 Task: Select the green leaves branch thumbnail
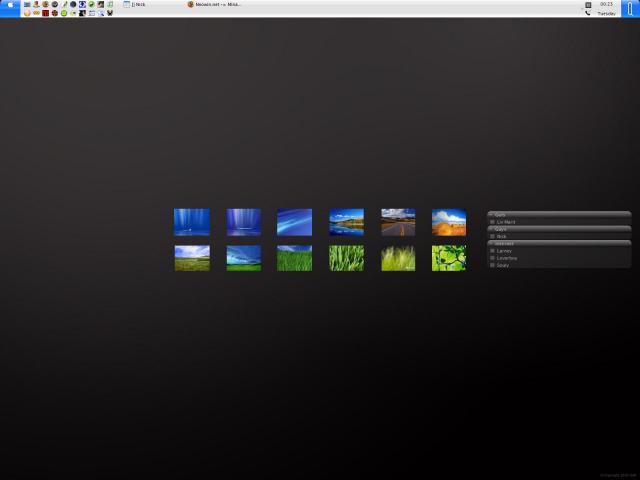[449, 258]
